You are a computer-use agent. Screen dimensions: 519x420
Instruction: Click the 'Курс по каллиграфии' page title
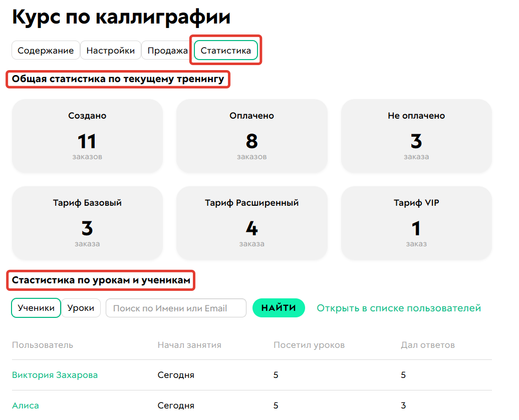click(x=121, y=17)
